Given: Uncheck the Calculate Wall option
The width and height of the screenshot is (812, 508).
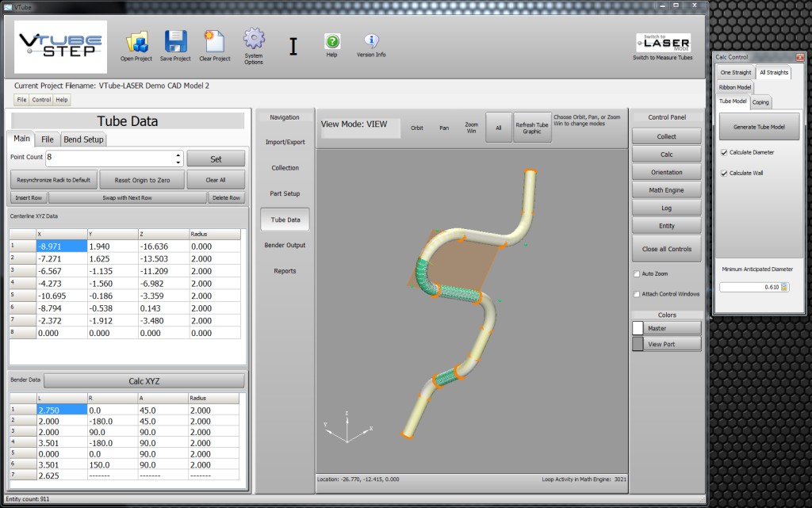Looking at the screenshot, I should [723, 173].
